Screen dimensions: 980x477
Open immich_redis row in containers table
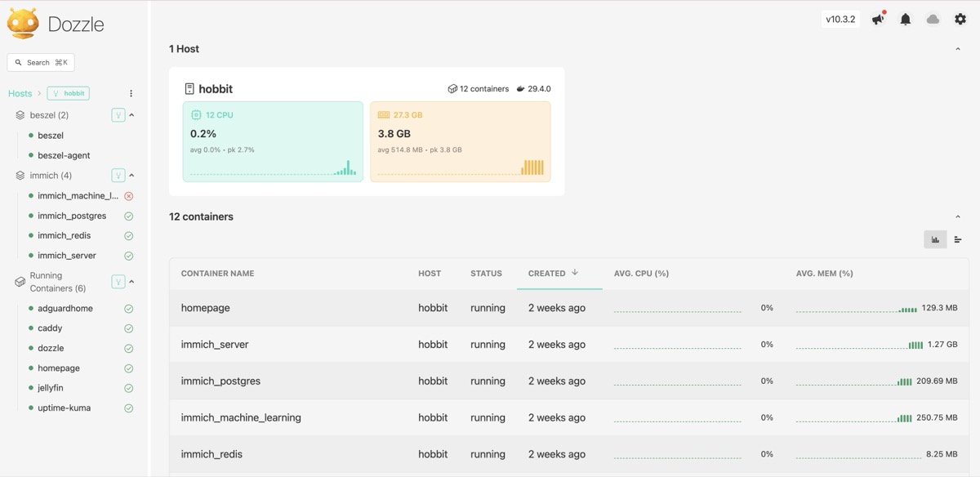point(569,454)
